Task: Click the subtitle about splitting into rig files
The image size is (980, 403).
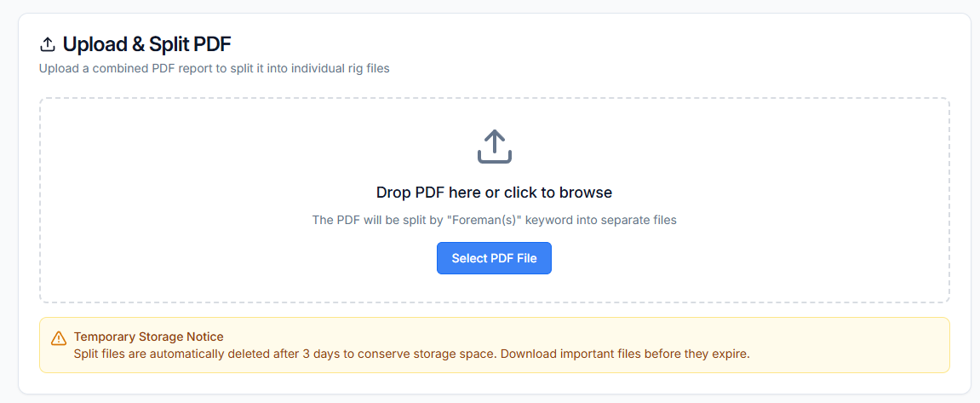Action: coord(214,68)
